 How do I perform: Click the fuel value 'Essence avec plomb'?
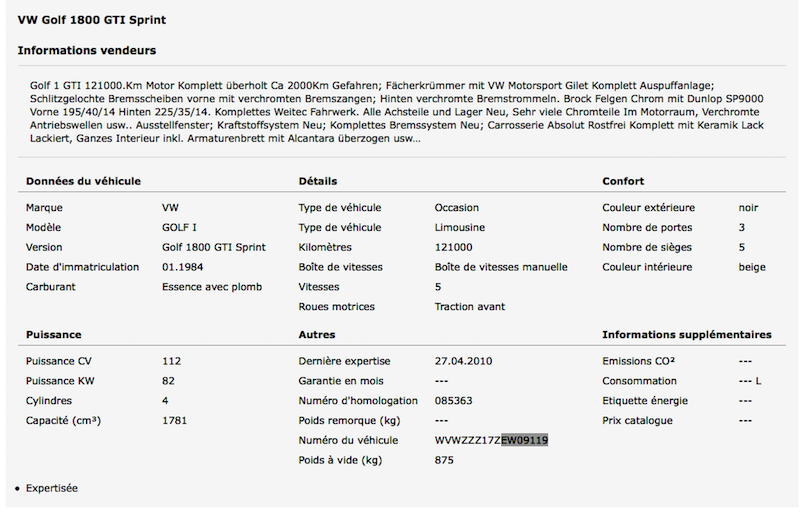pyautogui.click(x=212, y=287)
